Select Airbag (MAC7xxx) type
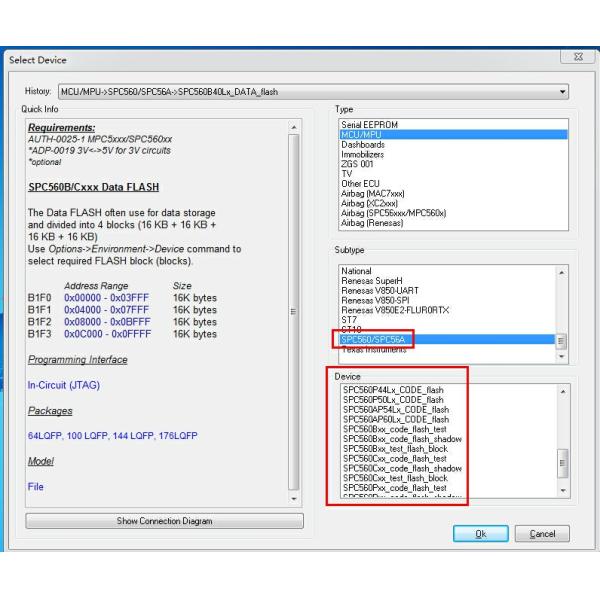This screenshot has width=600, height=600. (x=453, y=194)
